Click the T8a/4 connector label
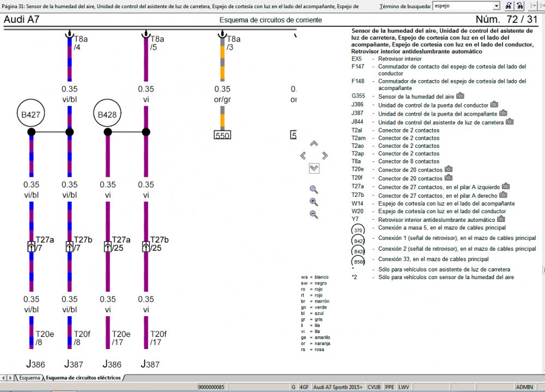545x392 pixels. point(81,43)
